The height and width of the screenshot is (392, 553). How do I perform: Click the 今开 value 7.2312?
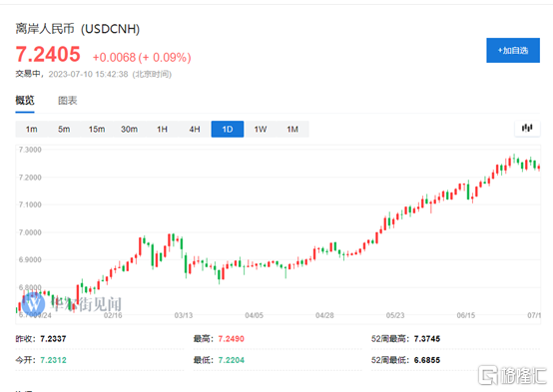tap(53, 360)
